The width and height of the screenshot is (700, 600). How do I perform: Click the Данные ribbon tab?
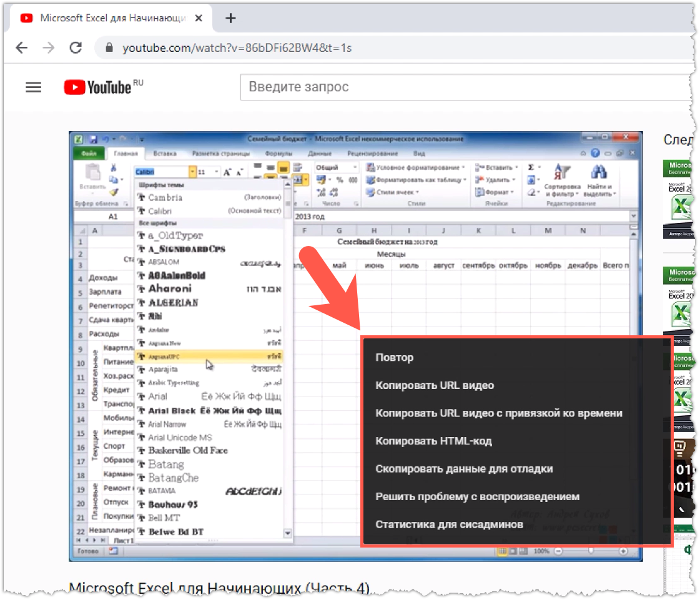click(x=320, y=153)
